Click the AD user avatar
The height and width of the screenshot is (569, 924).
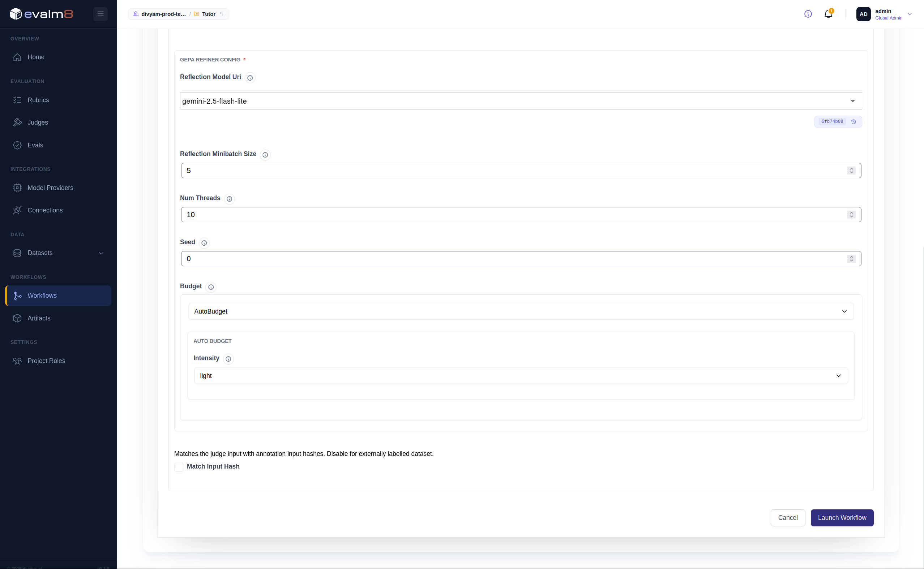(x=863, y=14)
